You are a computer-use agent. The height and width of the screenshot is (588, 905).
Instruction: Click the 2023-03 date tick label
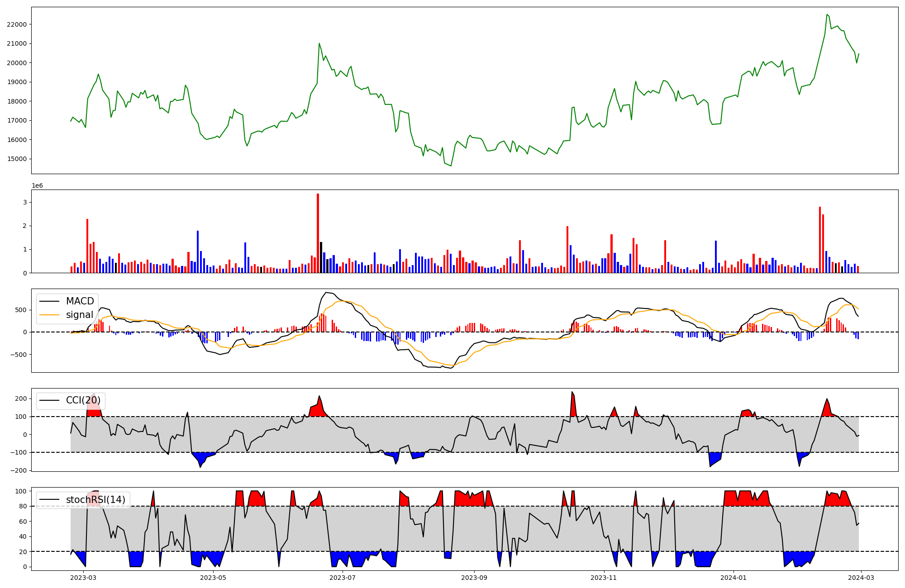84,577
